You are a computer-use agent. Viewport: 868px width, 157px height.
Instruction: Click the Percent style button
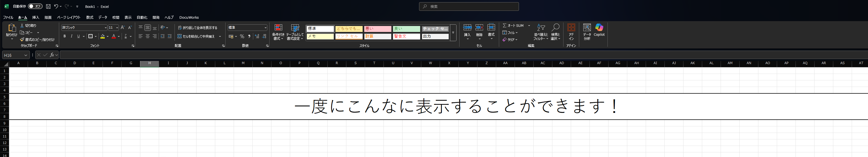242,36
